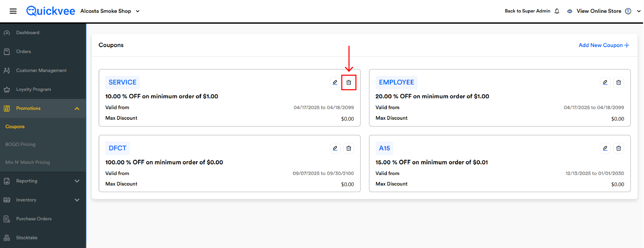Click the Quickvee logo
Image resolution: width=644 pixels, height=248 pixels.
(x=51, y=11)
